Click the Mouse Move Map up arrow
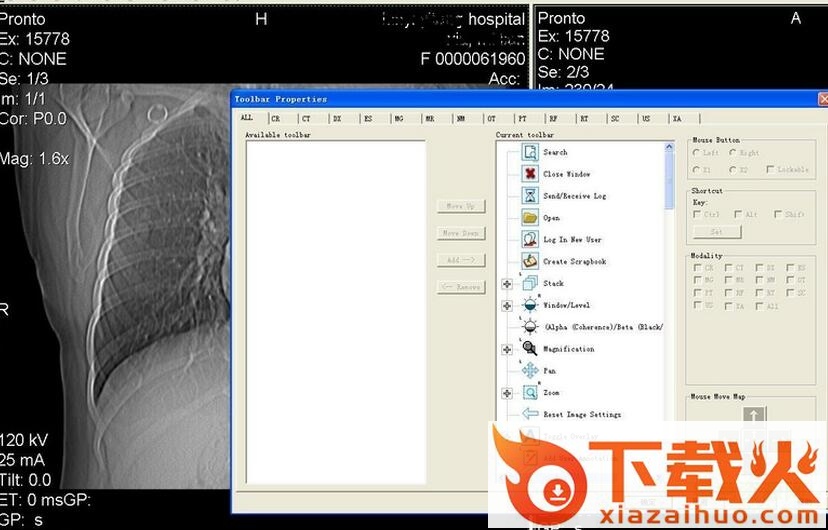The width and height of the screenshot is (828, 530). click(755, 415)
